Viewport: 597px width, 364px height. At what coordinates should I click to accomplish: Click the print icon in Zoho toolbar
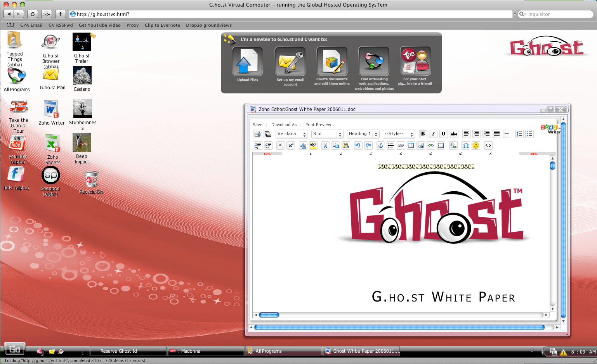click(x=257, y=134)
